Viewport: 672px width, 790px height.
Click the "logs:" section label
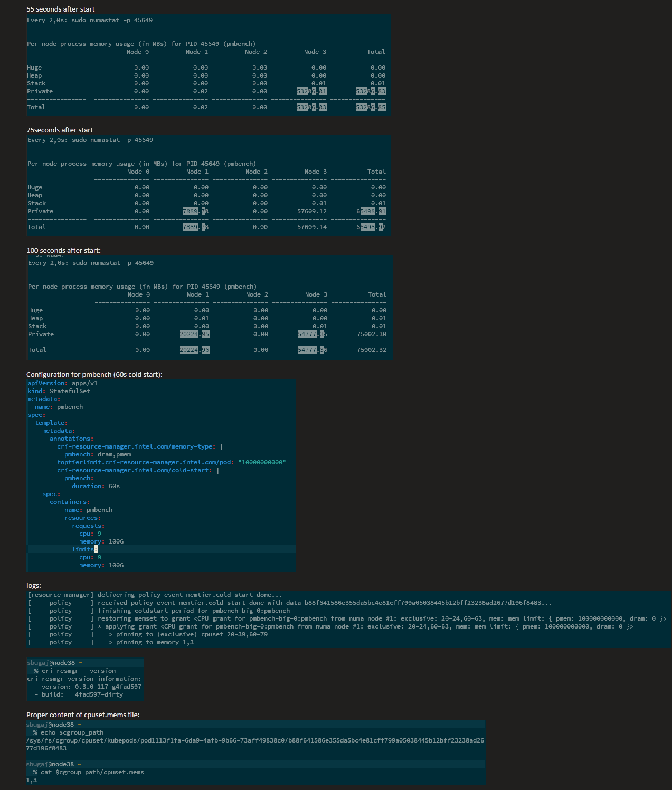tap(34, 585)
